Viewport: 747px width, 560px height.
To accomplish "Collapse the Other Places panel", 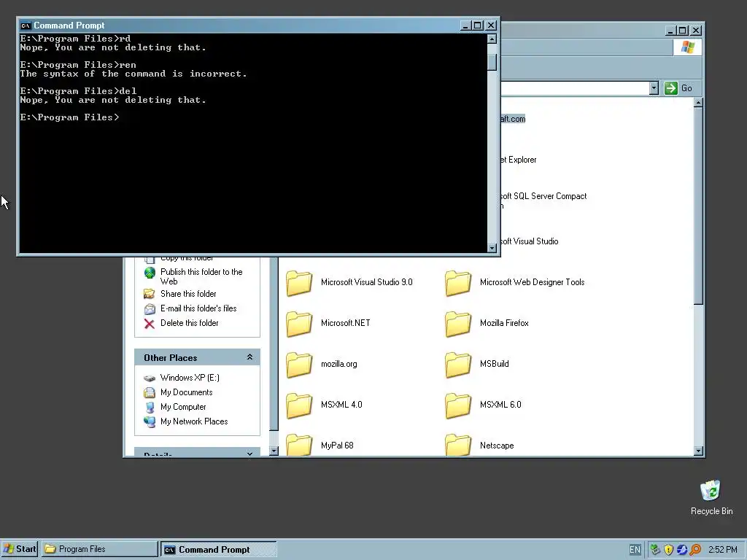I will [249, 357].
